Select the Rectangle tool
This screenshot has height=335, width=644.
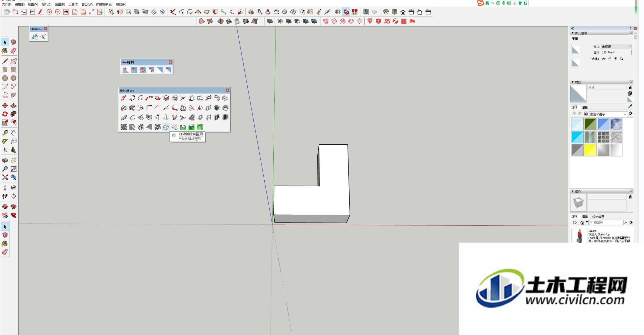pos(5,70)
